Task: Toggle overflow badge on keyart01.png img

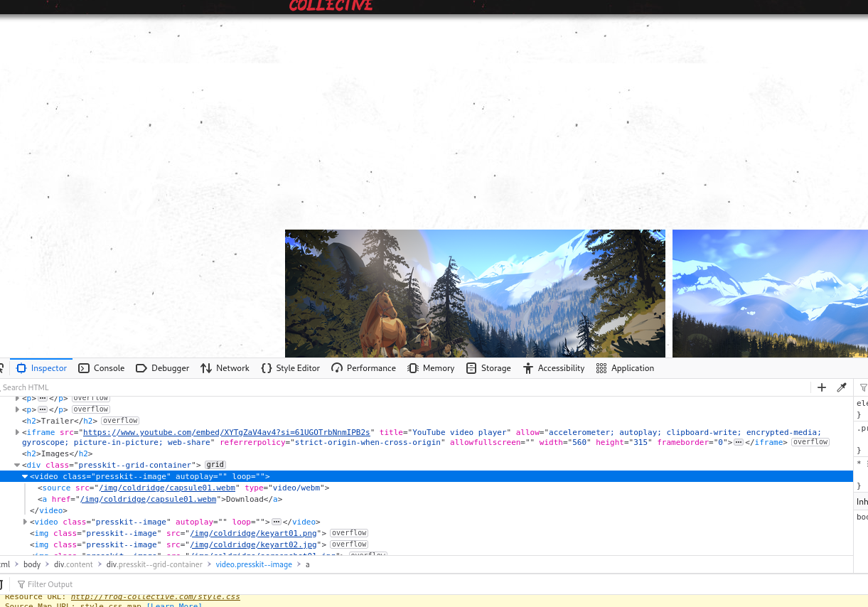Action: point(349,533)
